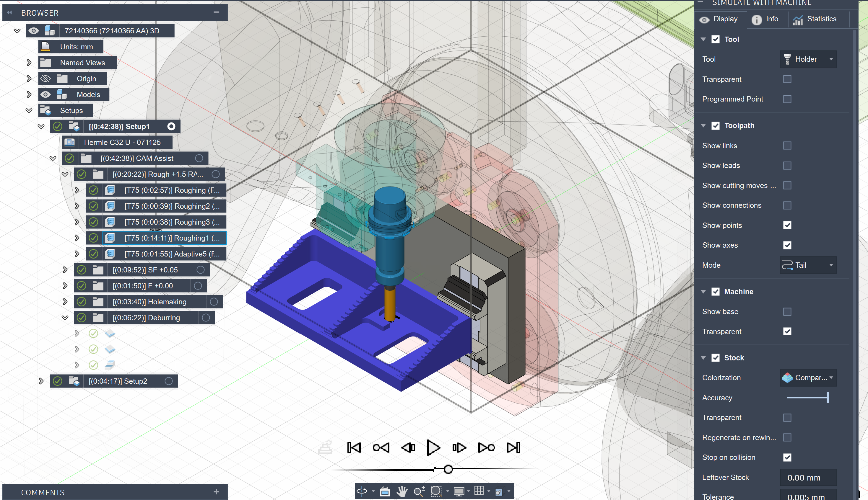Image resolution: width=868 pixels, height=500 pixels.
Task: Expand the Setup2 tree item
Action: [41, 381]
